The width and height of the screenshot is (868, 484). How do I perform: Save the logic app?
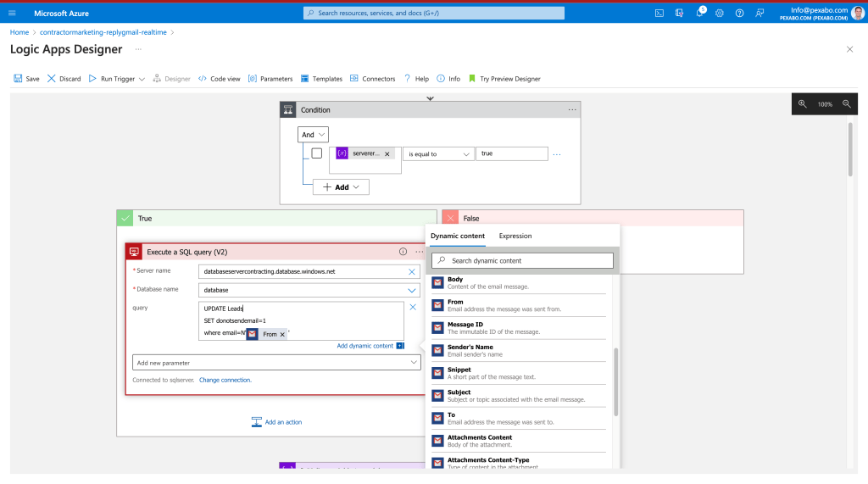pos(26,79)
